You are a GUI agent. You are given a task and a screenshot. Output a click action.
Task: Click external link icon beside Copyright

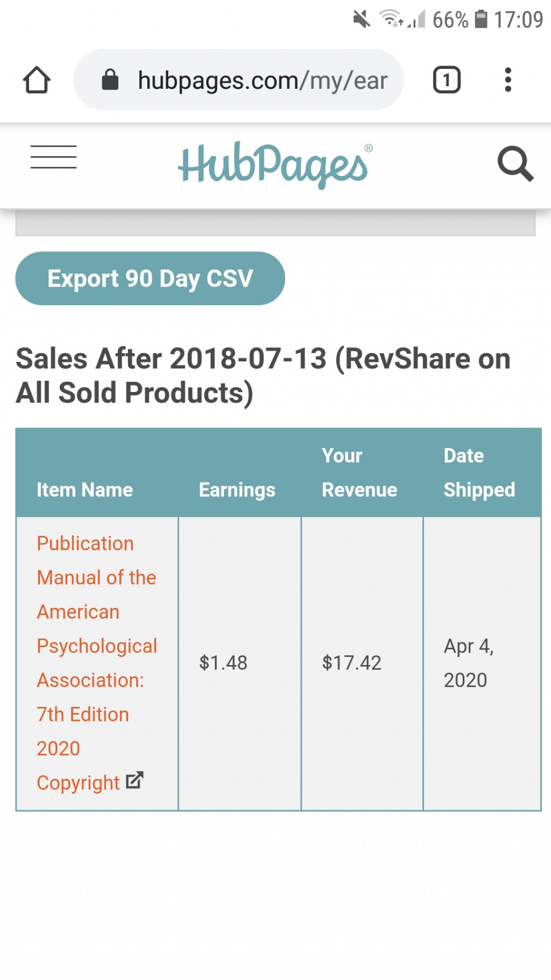(x=135, y=780)
